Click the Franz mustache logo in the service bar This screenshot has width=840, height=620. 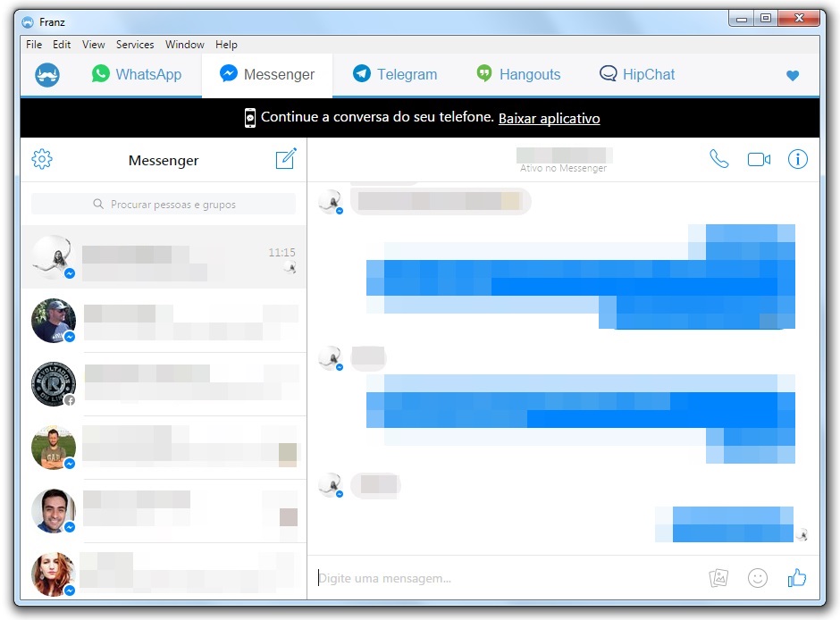tap(47, 75)
